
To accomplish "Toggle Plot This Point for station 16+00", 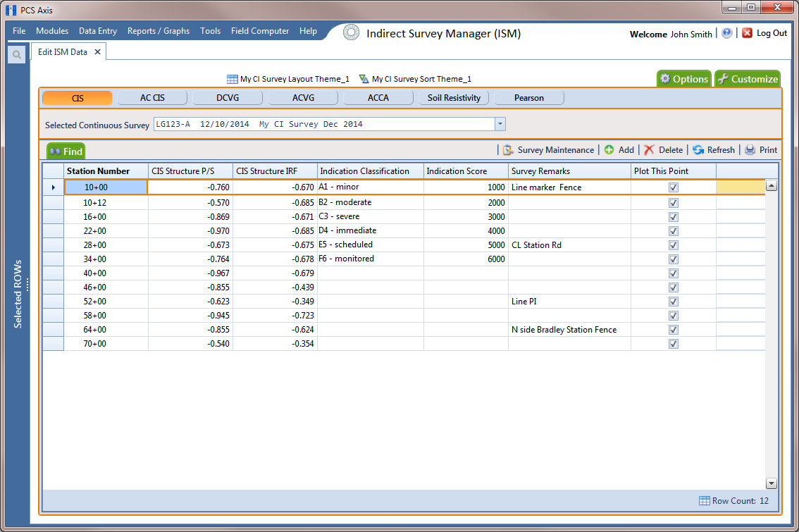I will 673,217.
